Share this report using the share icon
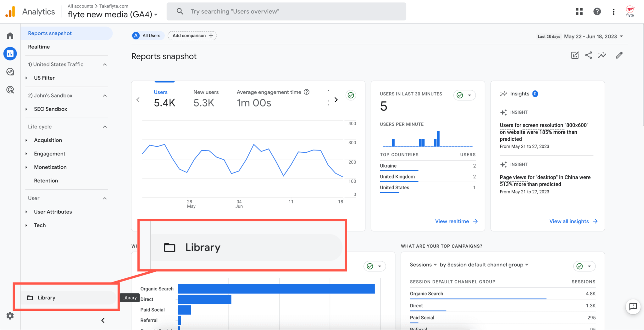 pyautogui.click(x=588, y=55)
